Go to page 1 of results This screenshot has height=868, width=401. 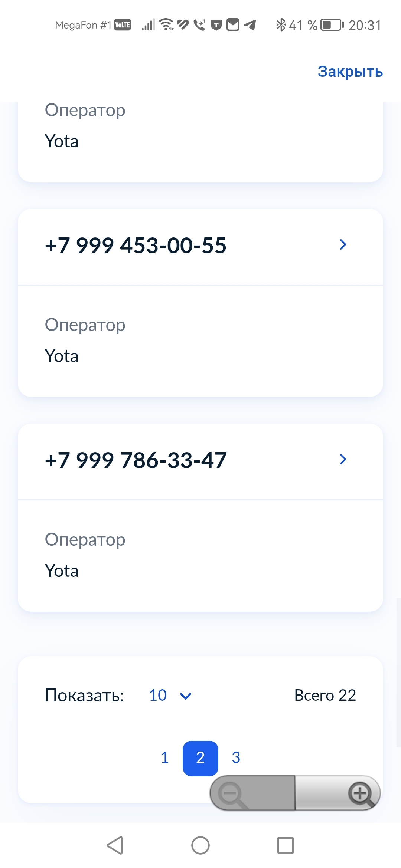coord(165,757)
